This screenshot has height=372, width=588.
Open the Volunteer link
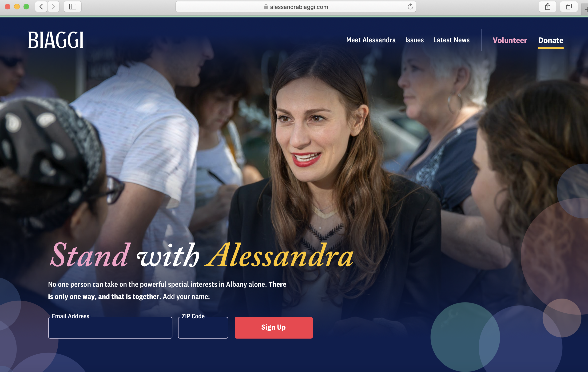(x=510, y=40)
